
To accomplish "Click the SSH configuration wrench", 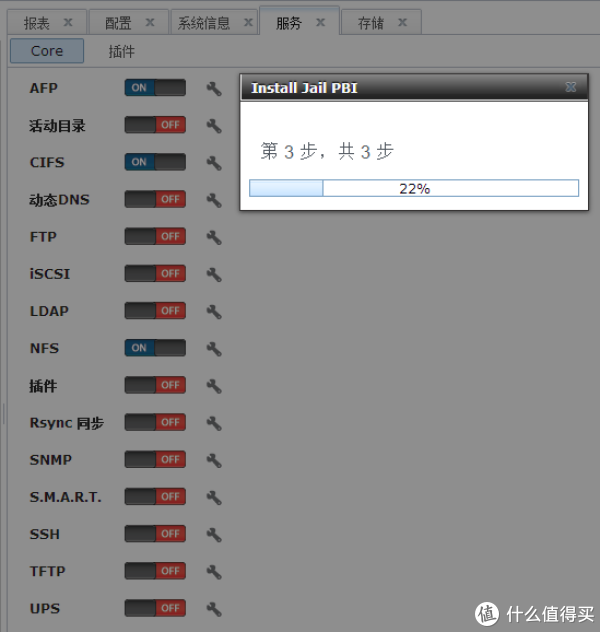I will [x=213, y=534].
